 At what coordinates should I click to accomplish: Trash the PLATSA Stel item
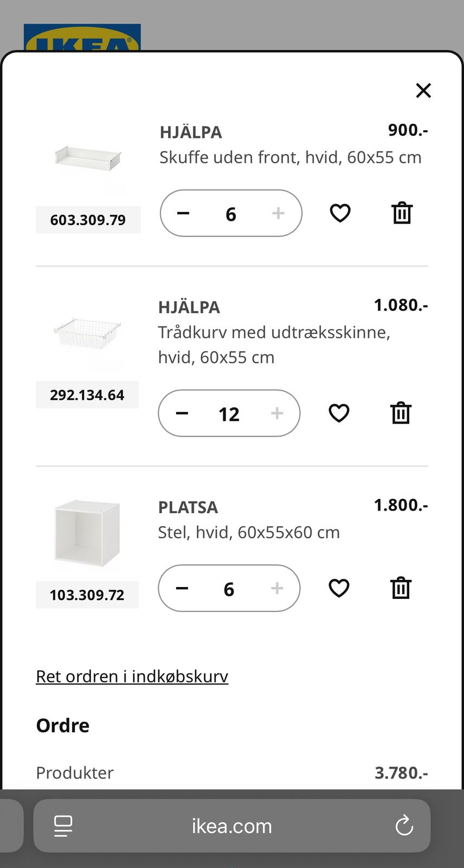(401, 588)
